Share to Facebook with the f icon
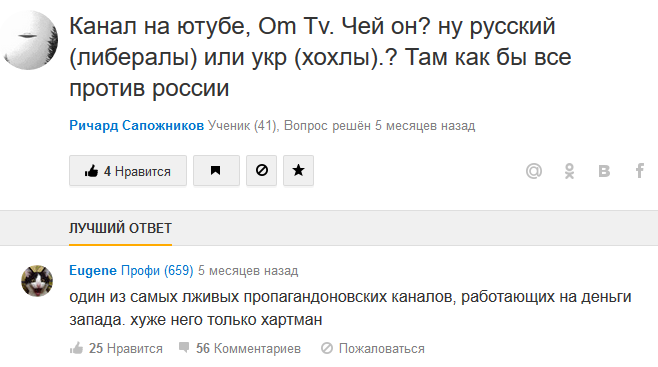Image resolution: width=658 pixels, height=367 pixels. 639,171
